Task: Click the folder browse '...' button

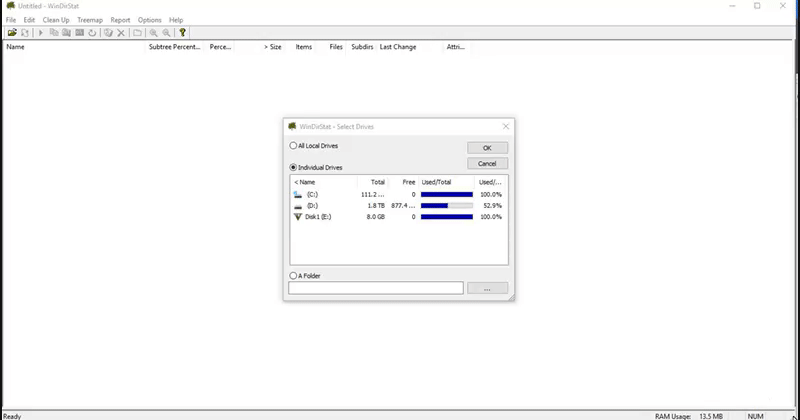Action: (487, 288)
